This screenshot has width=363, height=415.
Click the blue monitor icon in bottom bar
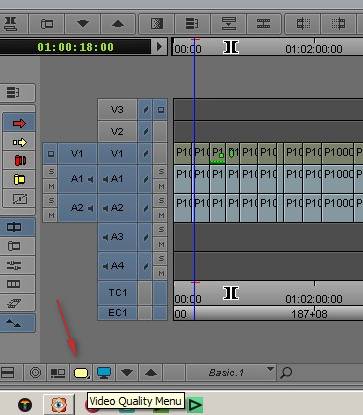click(x=104, y=373)
